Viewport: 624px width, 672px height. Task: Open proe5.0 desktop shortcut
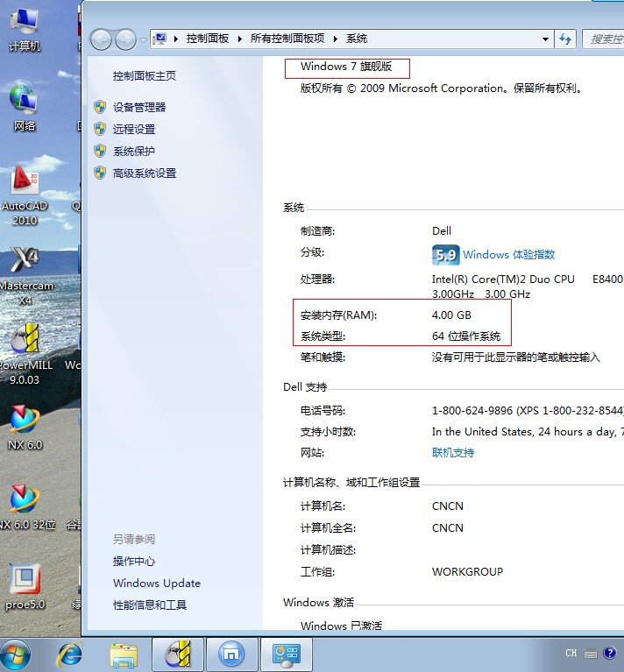click(x=25, y=587)
